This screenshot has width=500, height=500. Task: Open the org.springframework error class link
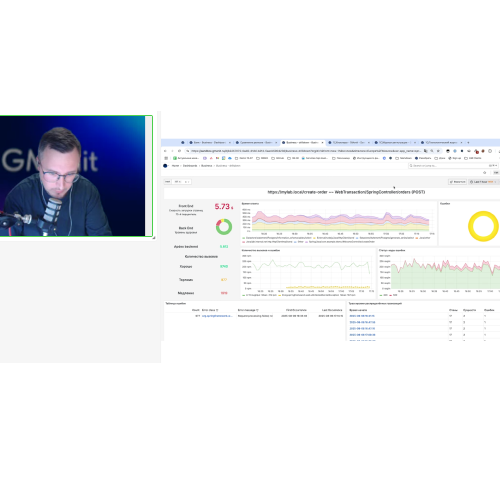[217, 316]
